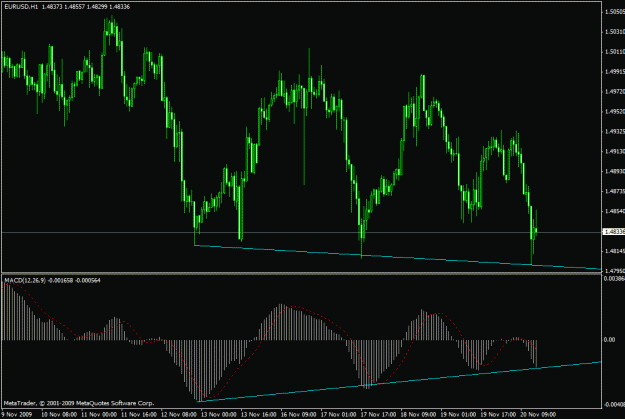
Task: Click the '16 Nov 09:00' time label
Action: point(299,415)
